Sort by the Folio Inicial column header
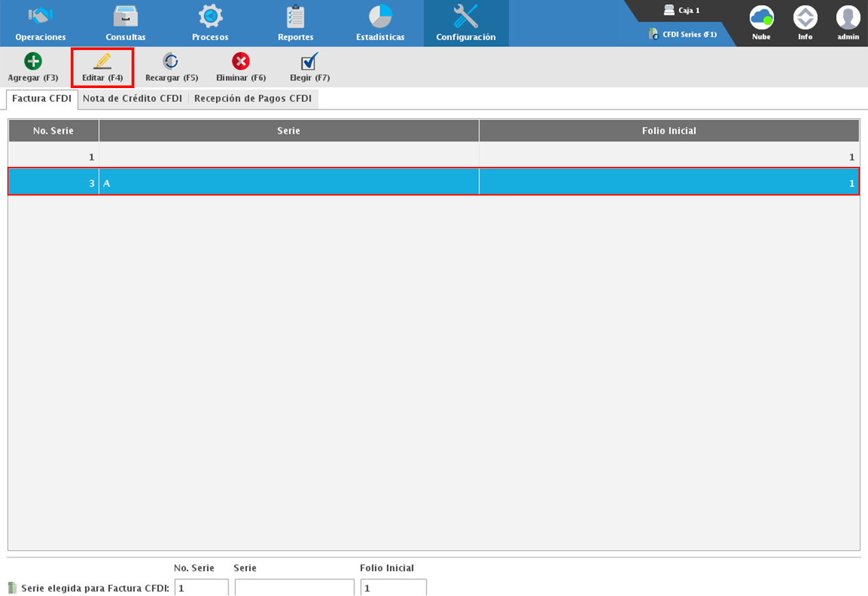The image size is (868, 596). [x=668, y=131]
